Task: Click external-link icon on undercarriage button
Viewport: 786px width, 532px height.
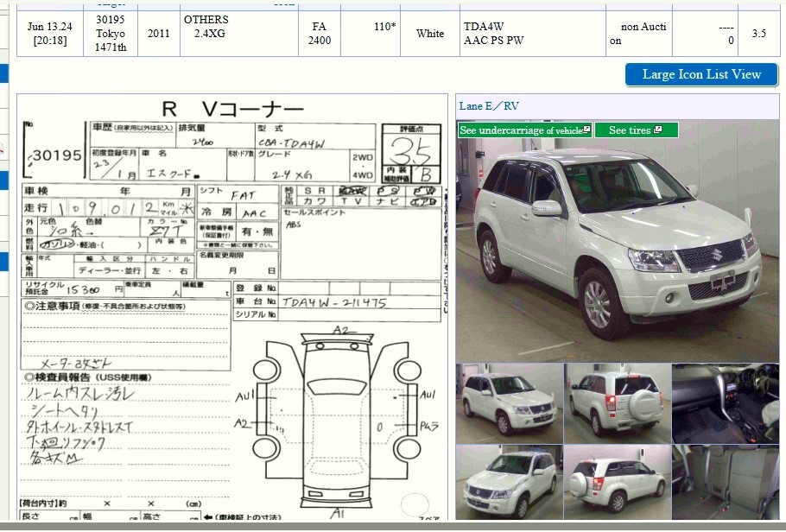Action: pos(586,130)
